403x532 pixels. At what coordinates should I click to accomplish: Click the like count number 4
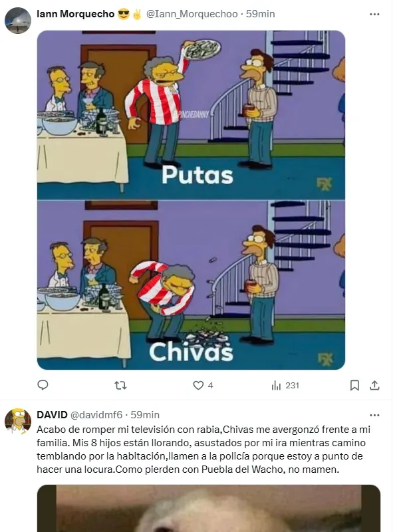(x=210, y=386)
